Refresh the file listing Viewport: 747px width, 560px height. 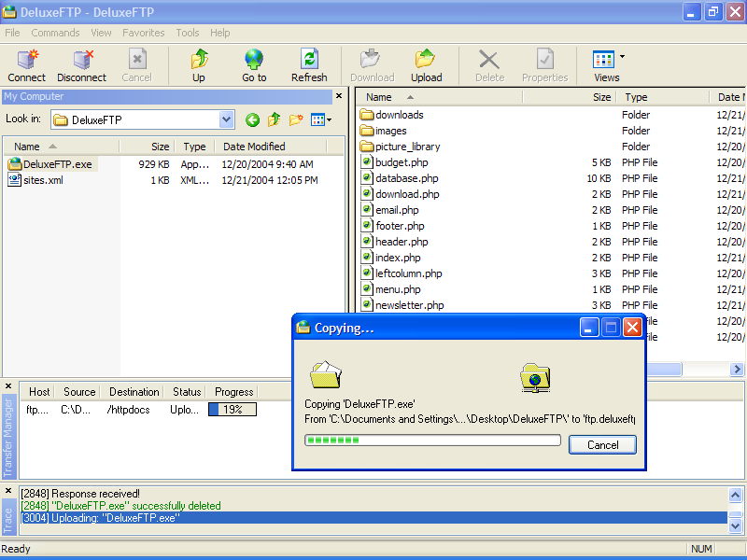point(310,60)
